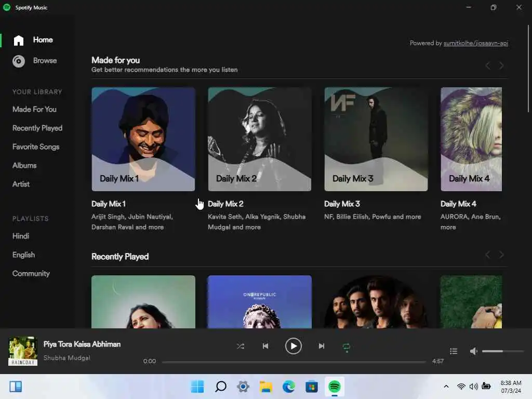Click the Daily Mix 2 title text
Image resolution: width=532 pixels, height=399 pixels.
click(225, 204)
